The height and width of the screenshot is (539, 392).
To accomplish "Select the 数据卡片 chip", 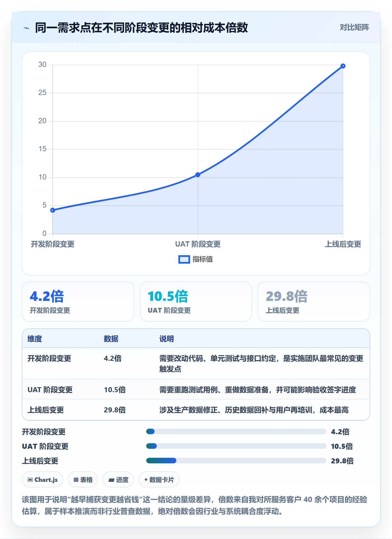I will coord(159,480).
